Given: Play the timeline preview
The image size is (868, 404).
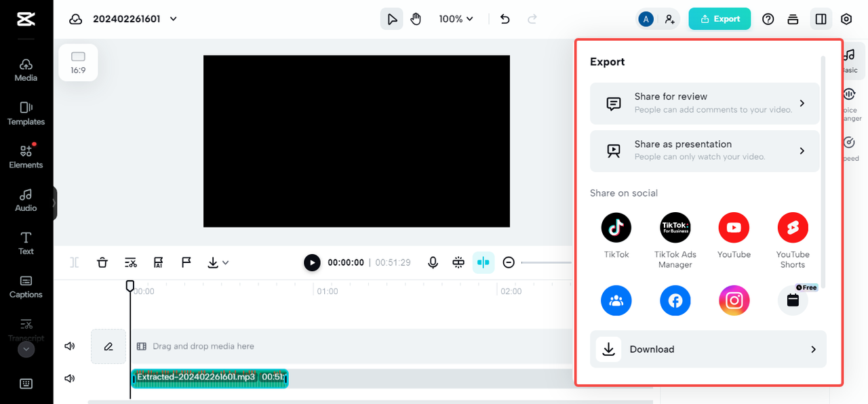Looking at the screenshot, I should tap(312, 262).
